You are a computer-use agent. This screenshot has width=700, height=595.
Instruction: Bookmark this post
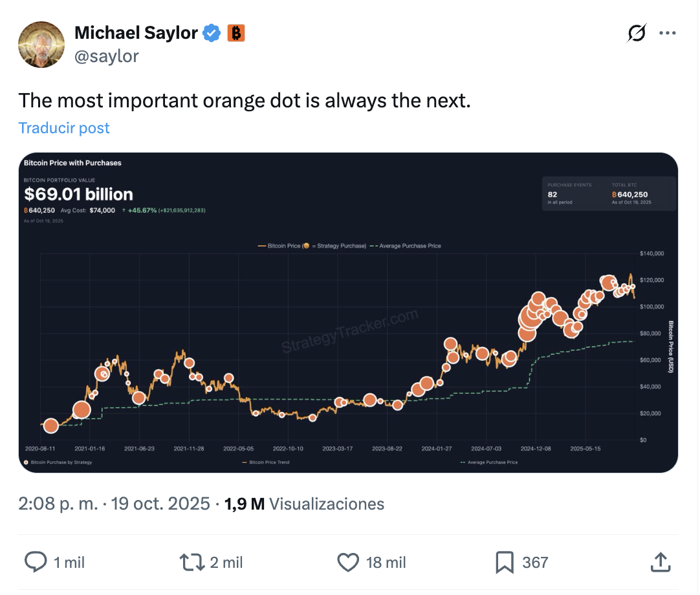click(x=505, y=561)
